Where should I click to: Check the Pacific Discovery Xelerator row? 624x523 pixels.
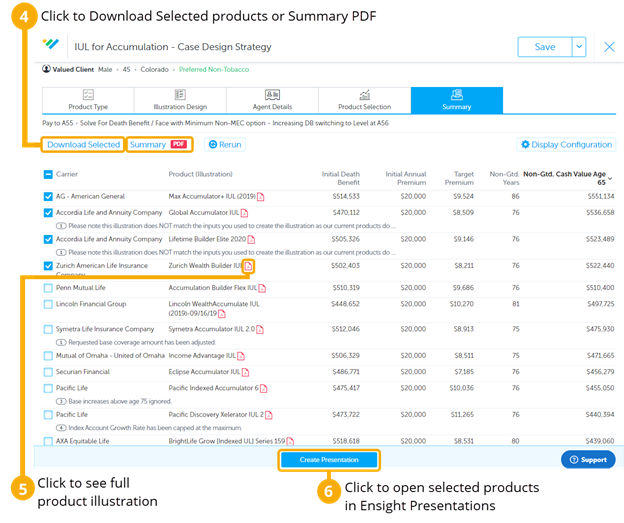pos(48,415)
